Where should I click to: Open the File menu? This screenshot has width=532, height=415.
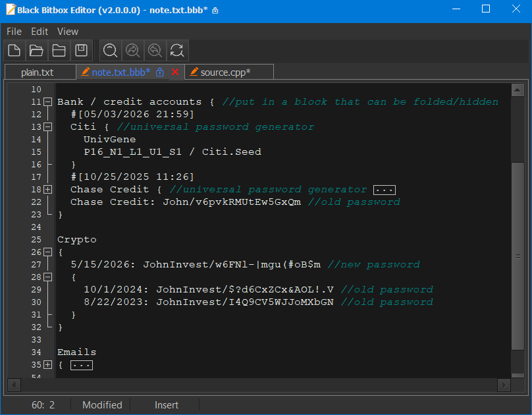click(x=14, y=32)
